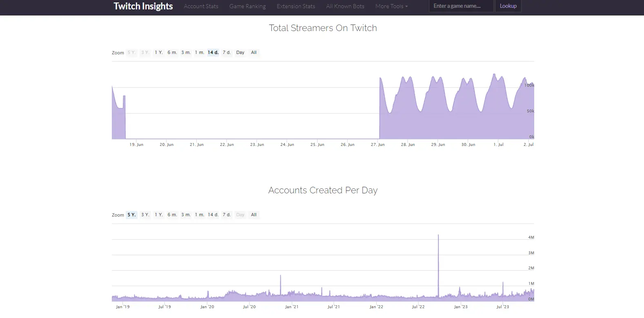The height and width of the screenshot is (318, 644).
Task: Open the Twitch Insights home link
Action: coord(143,6)
